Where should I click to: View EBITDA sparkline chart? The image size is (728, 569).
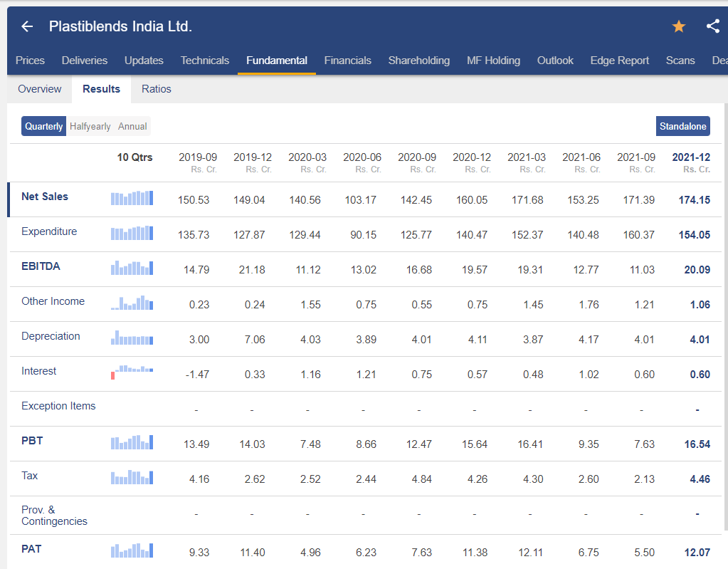(132, 268)
